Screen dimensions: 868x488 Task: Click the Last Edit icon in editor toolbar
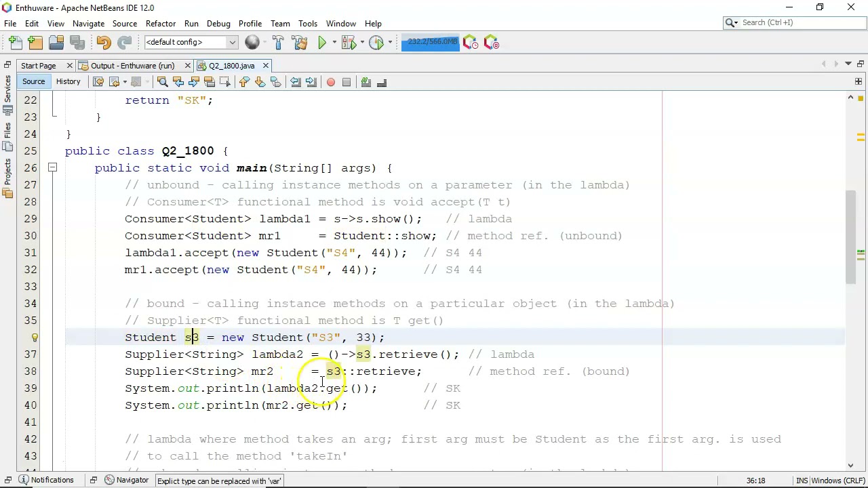[x=98, y=82]
